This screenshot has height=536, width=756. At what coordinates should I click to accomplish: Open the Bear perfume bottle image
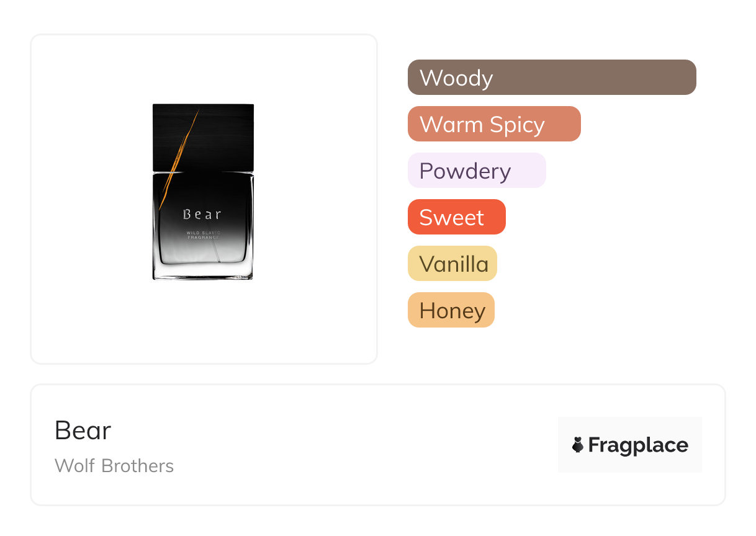click(203, 192)
